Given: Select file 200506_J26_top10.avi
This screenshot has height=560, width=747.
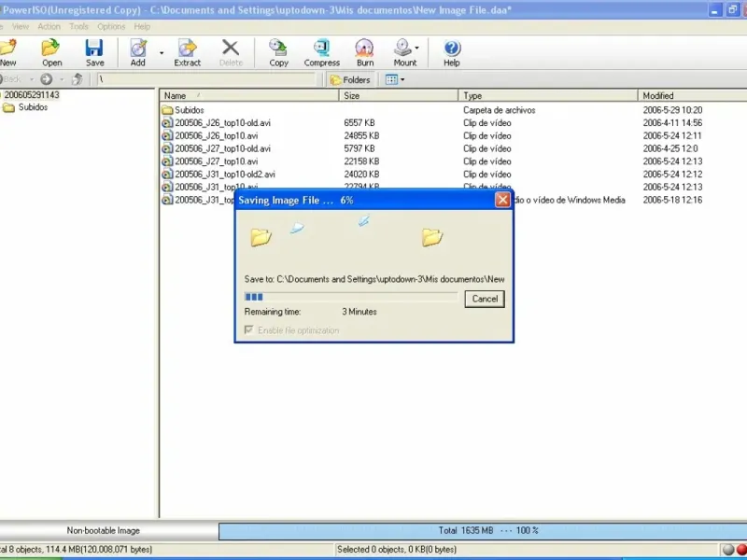Looking at the screenshot, I should coord(217,135).
